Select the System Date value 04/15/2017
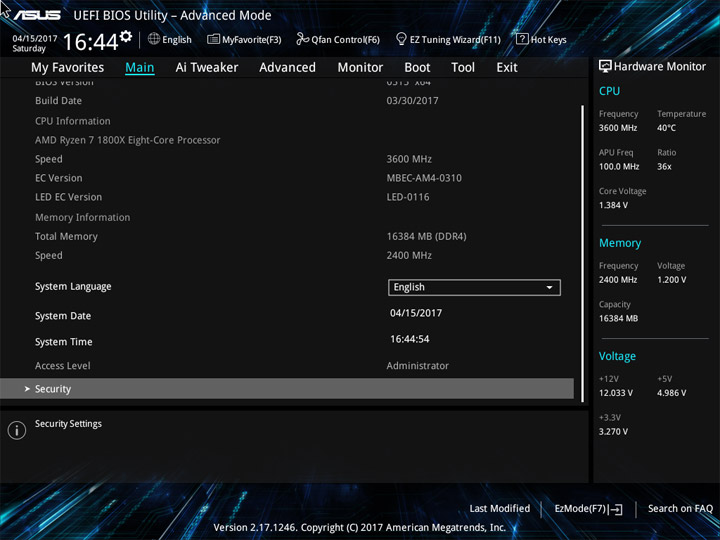This screenshot has width=720, height=540. coord(416,313)
